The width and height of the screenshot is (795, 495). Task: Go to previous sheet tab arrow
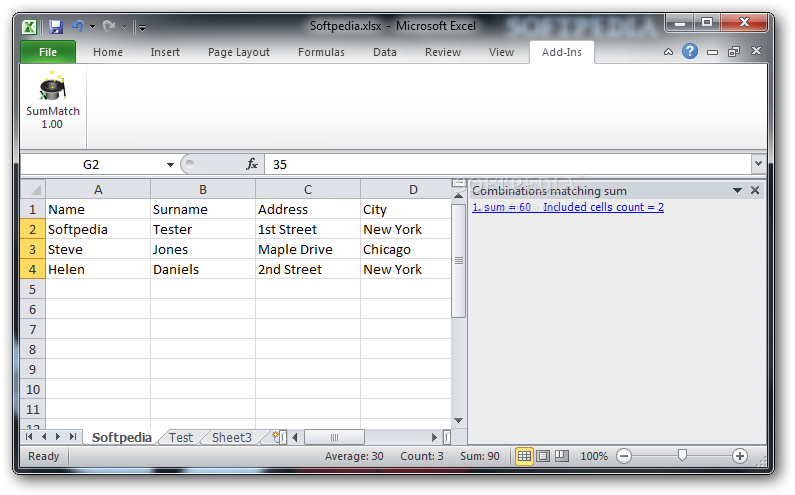[x=44, y=437]
